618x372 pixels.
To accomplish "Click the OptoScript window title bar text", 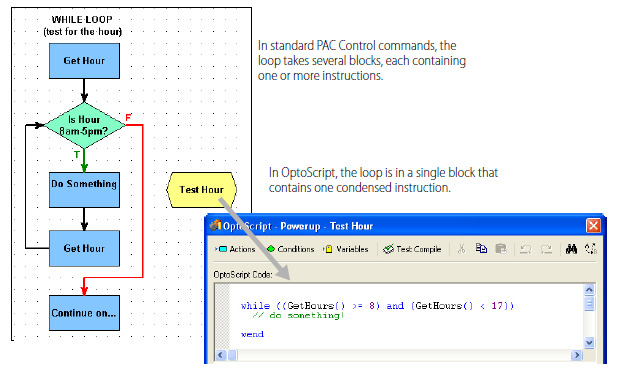I will [298, 226].
